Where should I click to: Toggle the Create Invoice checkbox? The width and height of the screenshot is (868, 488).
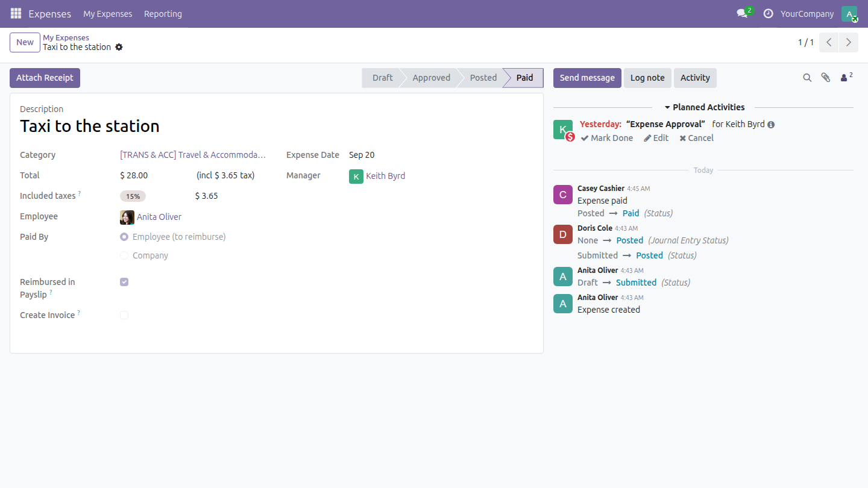tap(124, 315)
